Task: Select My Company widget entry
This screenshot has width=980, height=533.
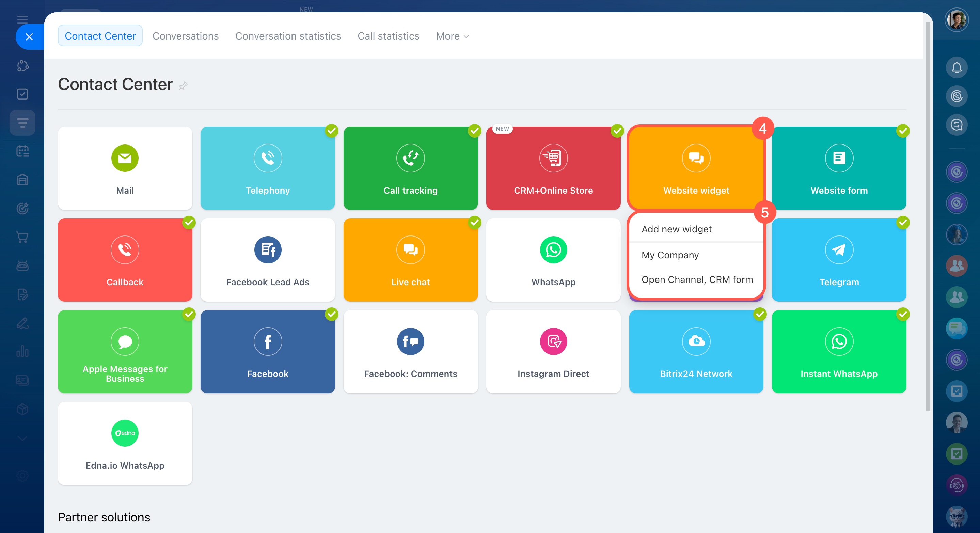Action: pyautogui.click(x=670, y=255)
